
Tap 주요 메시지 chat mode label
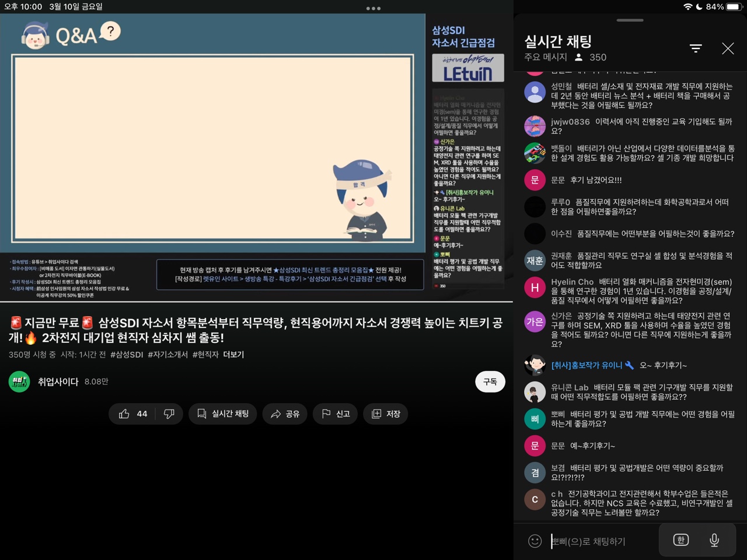pos(546,57)
